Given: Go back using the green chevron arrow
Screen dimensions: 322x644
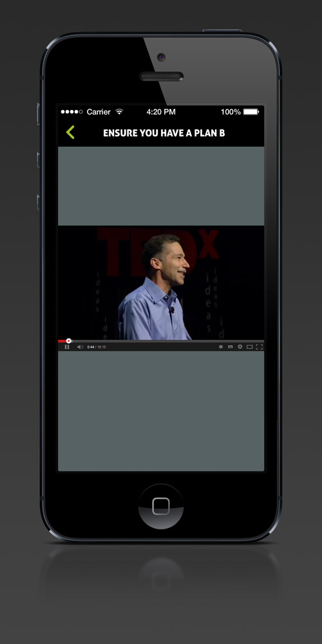Looking at the screenshot, I should [x=70, y=132].
